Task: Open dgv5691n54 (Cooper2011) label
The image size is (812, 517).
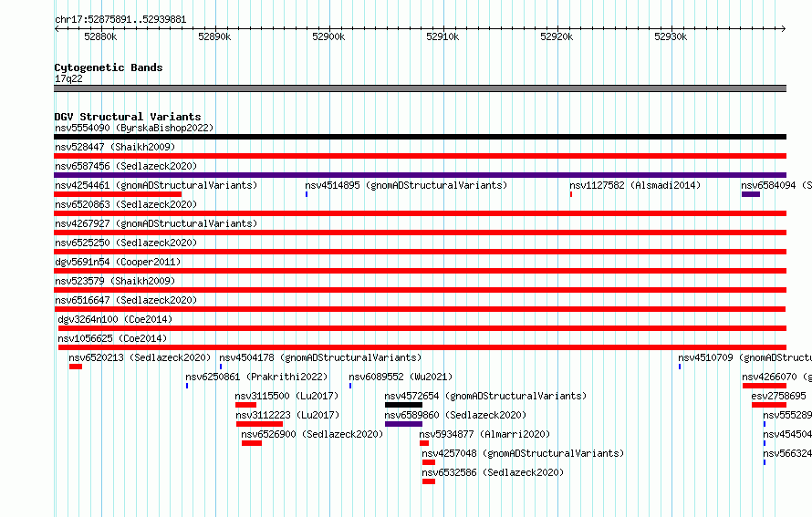Action: (118, 262)
